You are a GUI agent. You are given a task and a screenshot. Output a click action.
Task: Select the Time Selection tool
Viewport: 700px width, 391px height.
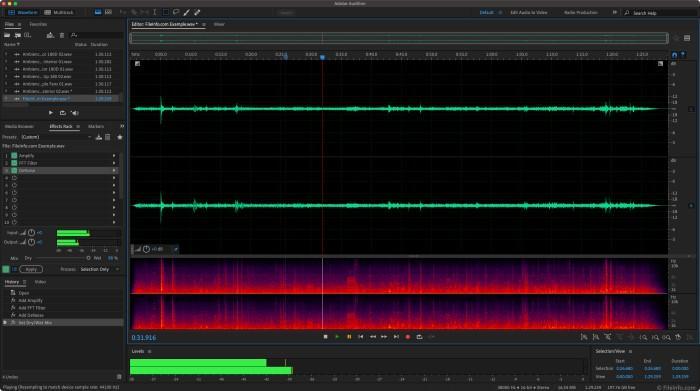[x=154, y=12]
